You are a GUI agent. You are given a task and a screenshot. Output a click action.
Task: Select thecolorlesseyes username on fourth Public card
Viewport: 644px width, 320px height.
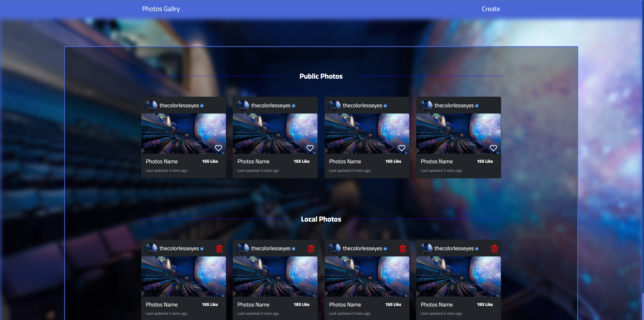pyautogui.click(x=454, y=105)
